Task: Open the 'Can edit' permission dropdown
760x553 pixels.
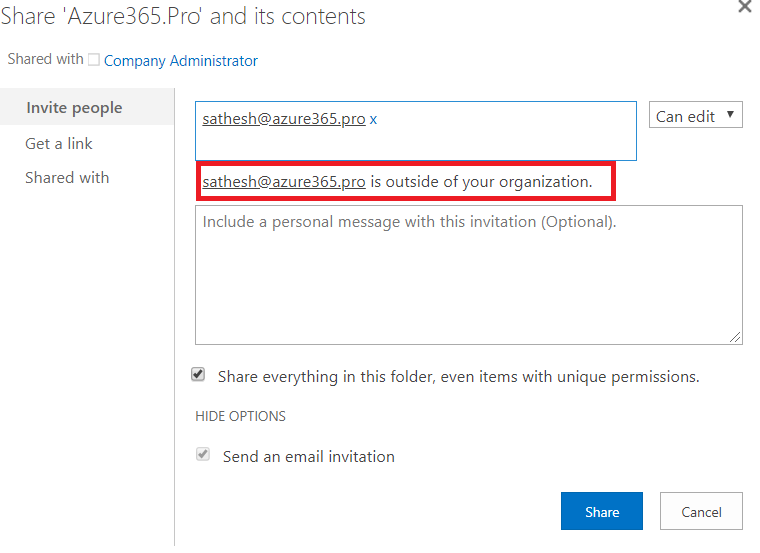Action: (x=695, y=116)
